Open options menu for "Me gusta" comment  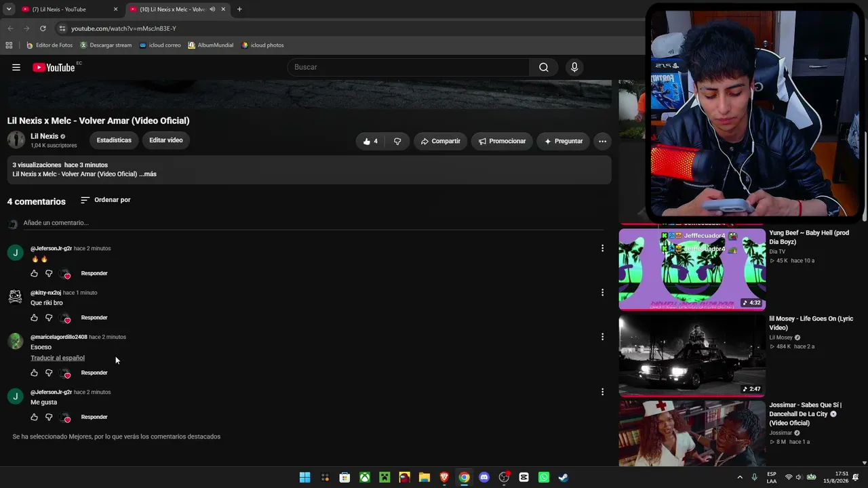pyautogui.click(x=602, y=392)
